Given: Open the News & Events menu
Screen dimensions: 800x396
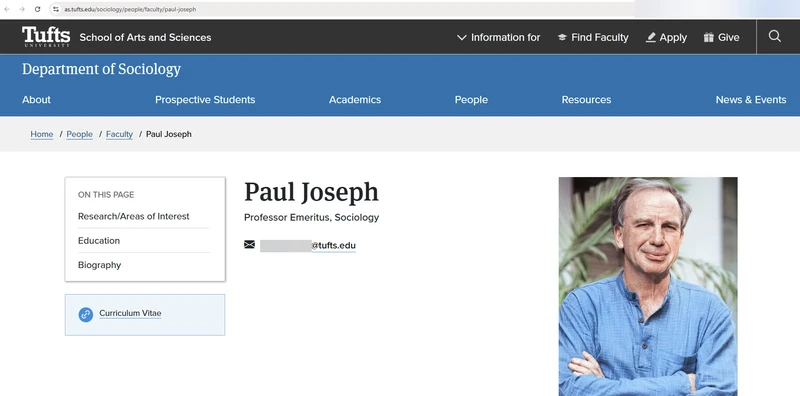Looking at the screenshot, I should pyautogui.click(x=751, y=100).
